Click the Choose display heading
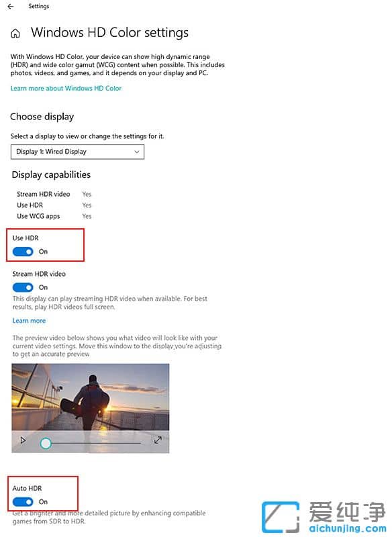 42,117
